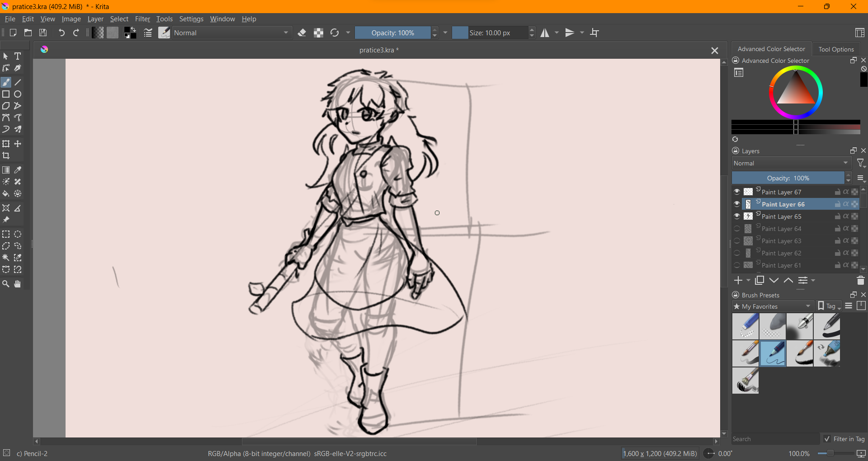Show Paint Layer 63

point(737,241)
